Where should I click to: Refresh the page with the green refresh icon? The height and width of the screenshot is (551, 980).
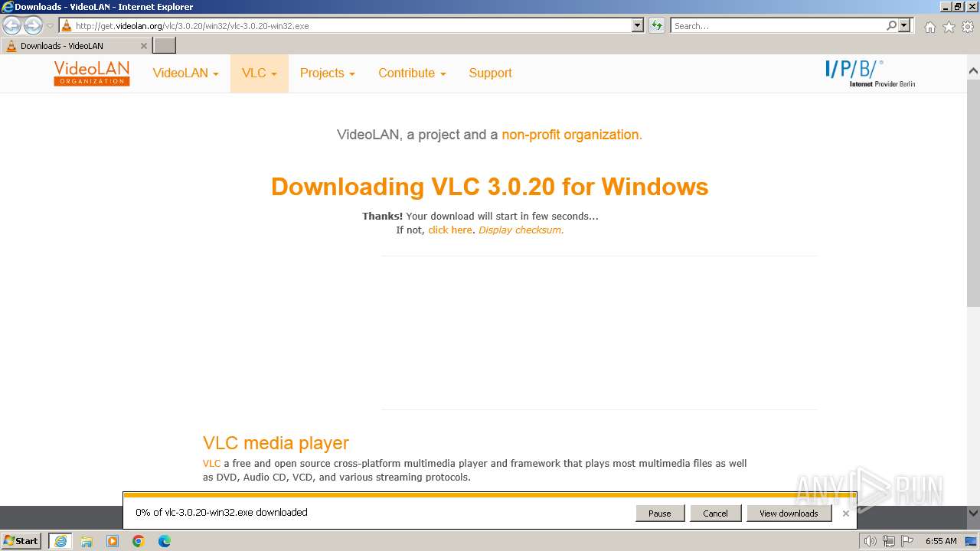657,25
